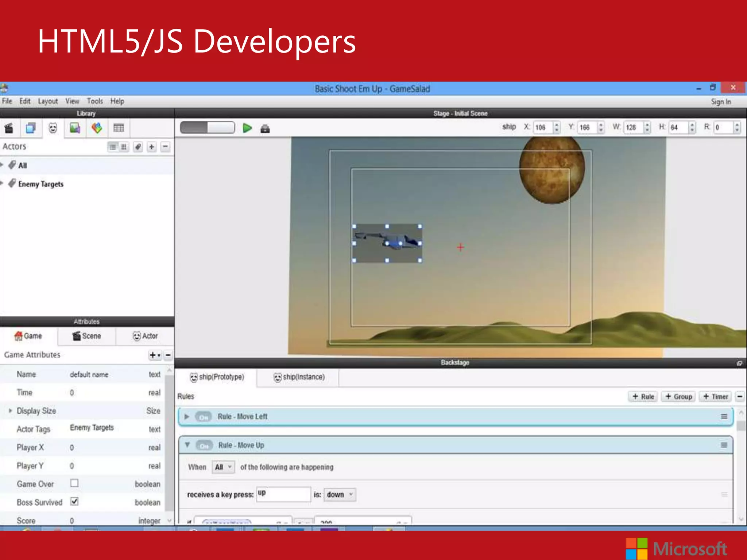
Task: Open the Help menu
Action: click(x=117, y=101)
